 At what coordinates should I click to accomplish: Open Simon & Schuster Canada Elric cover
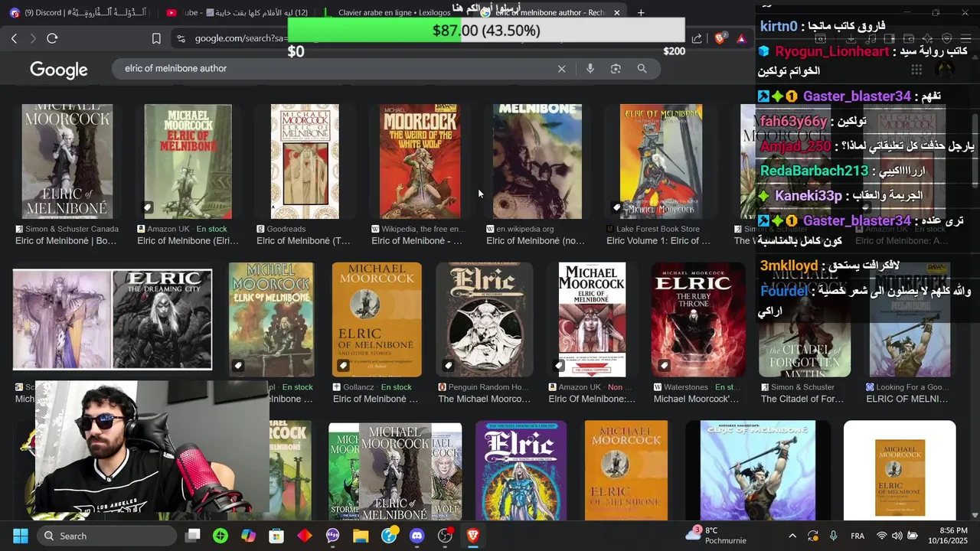click(x=67, y=161)
